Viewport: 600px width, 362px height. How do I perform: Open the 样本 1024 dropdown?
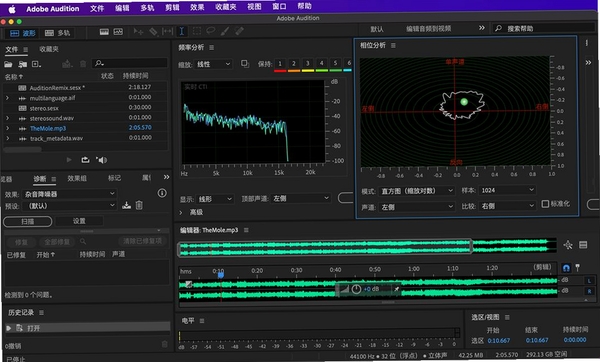pyautogui.click(x=507, y=190)
